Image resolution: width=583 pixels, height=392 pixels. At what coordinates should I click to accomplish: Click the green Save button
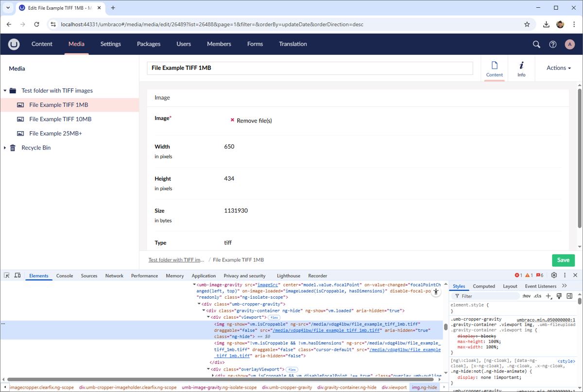point(563,260)
